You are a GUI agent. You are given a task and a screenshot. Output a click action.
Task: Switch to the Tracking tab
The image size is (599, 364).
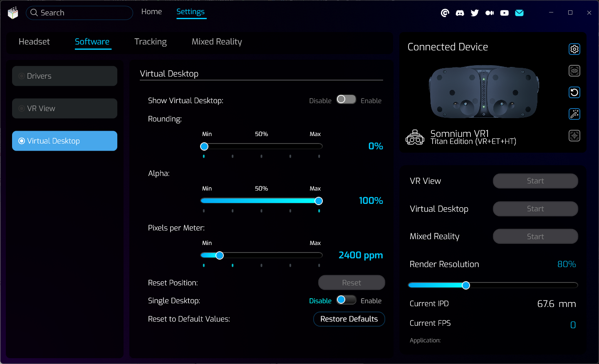pos(150,42)
